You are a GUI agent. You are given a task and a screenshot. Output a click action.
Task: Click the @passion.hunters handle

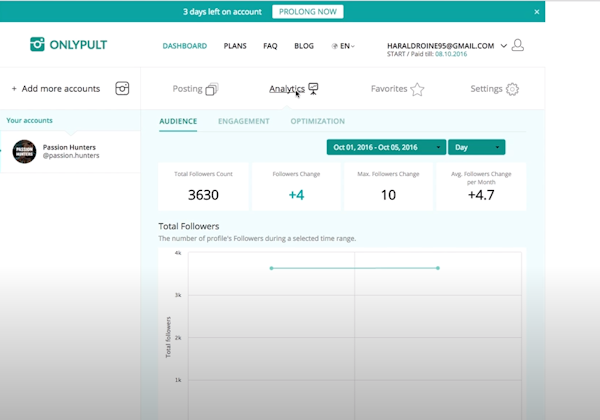tap(71, 156)
